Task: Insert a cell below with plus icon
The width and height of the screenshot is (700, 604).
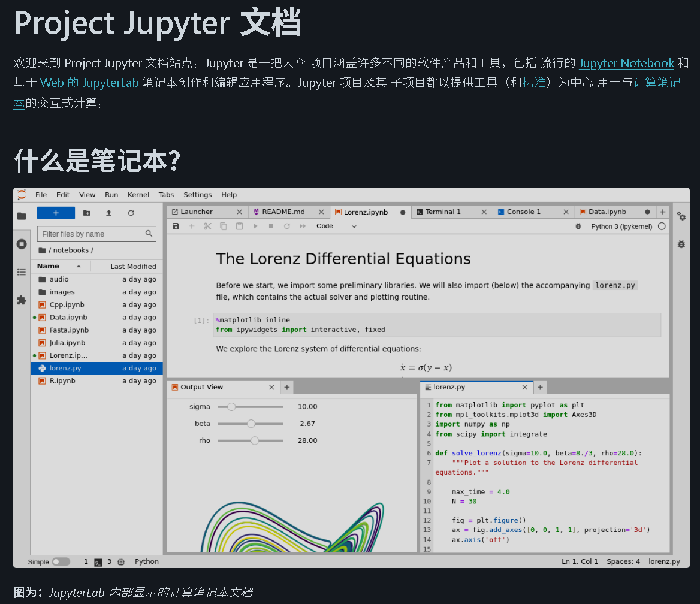Action: [192, 226]
